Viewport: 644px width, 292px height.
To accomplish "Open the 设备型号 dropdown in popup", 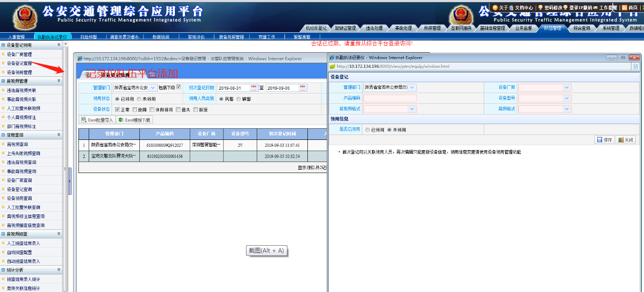I will pos(567,98).
